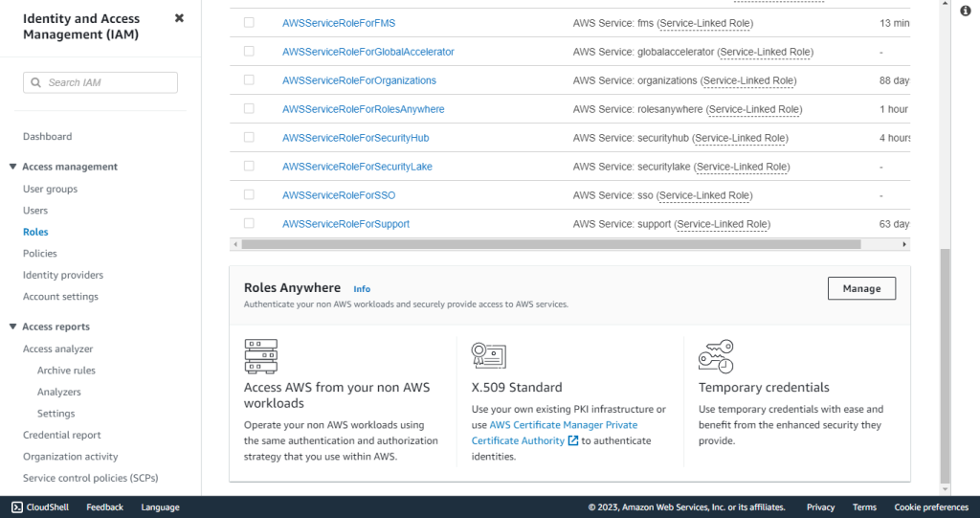Select the AWSServiceRoleForFMS checkbox
This screenshot has width=980, height=518.
point(249,23)
